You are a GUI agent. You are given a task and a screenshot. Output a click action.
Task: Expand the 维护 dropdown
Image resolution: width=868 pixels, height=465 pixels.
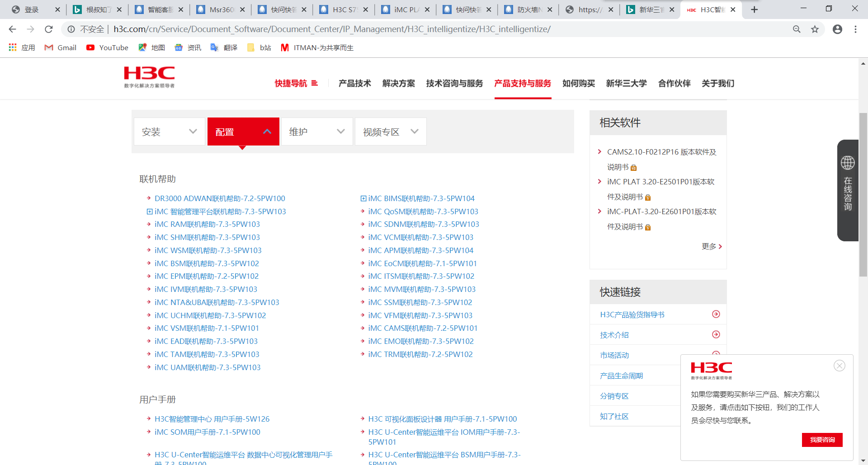pyautogui.click(x=317, y=132)
